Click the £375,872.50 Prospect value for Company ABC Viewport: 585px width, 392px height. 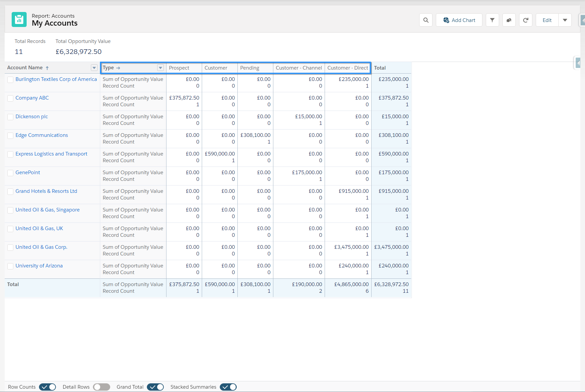184,98
